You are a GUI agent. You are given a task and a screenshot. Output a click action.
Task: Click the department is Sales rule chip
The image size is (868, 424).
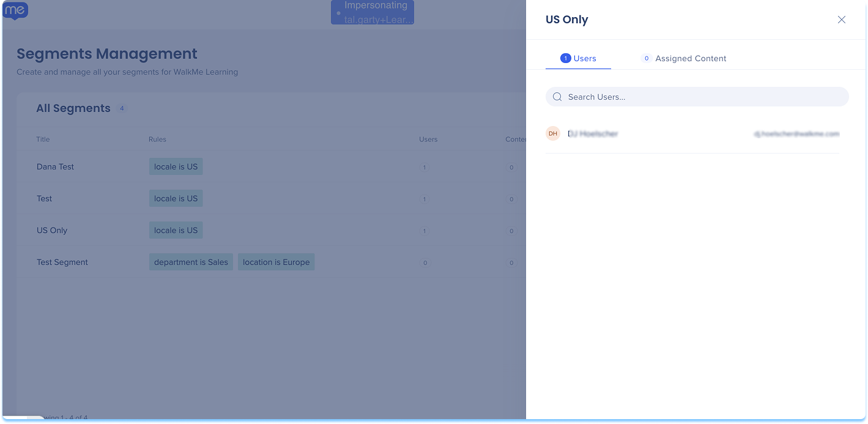pyautogui.click(x=191, y=262)
